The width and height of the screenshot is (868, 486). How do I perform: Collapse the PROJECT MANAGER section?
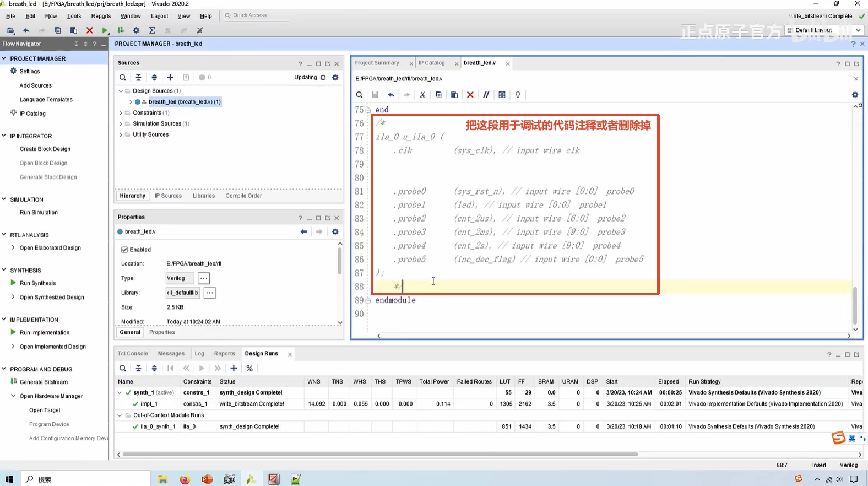(4, 58)
